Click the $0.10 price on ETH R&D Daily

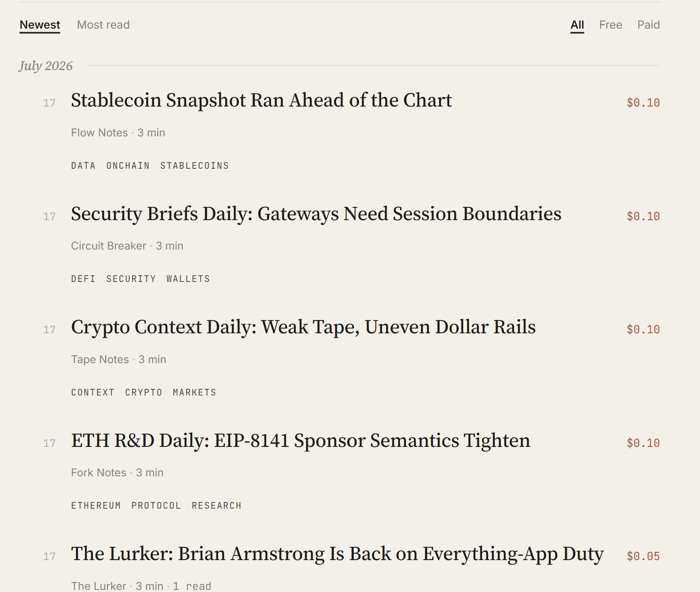(643, 443)
